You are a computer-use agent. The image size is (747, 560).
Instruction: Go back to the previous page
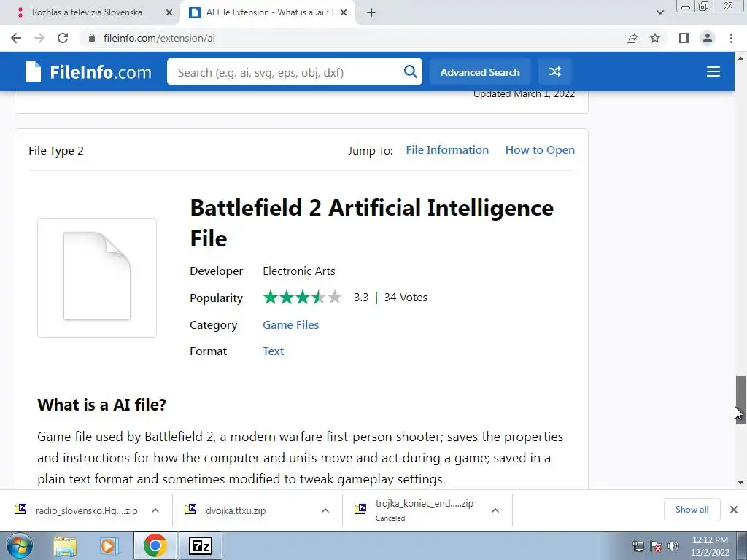[16, 38]
